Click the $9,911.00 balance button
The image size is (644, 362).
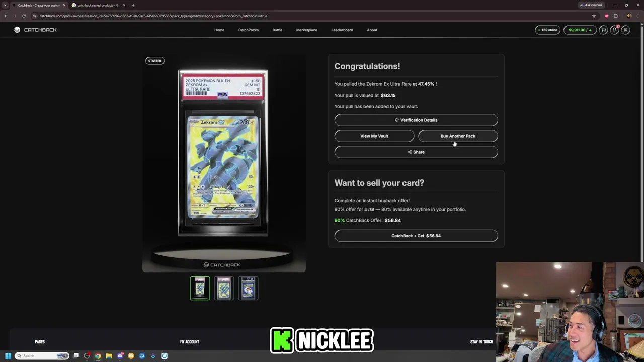pyautogui.click(x=580, y=30)
